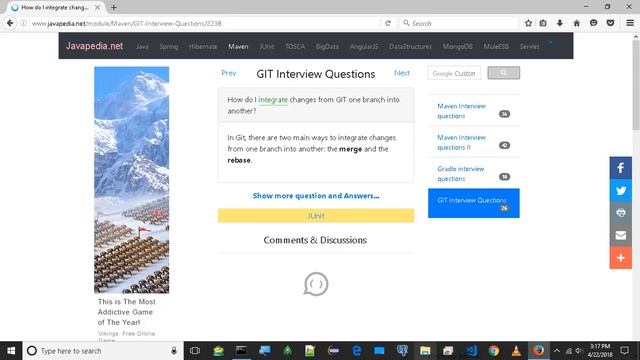Open a new browser tab
The height and width of the screenshot is (360, 640).
point(113,7)
